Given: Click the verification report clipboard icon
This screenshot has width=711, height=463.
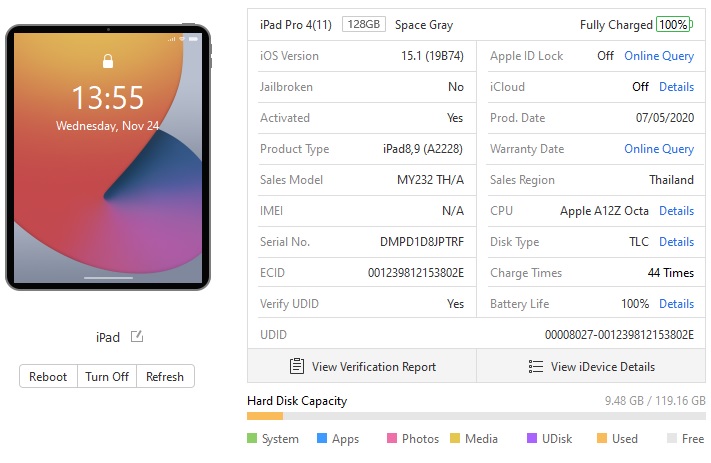Looking at the screenshot, I should [x=297, y=366].
